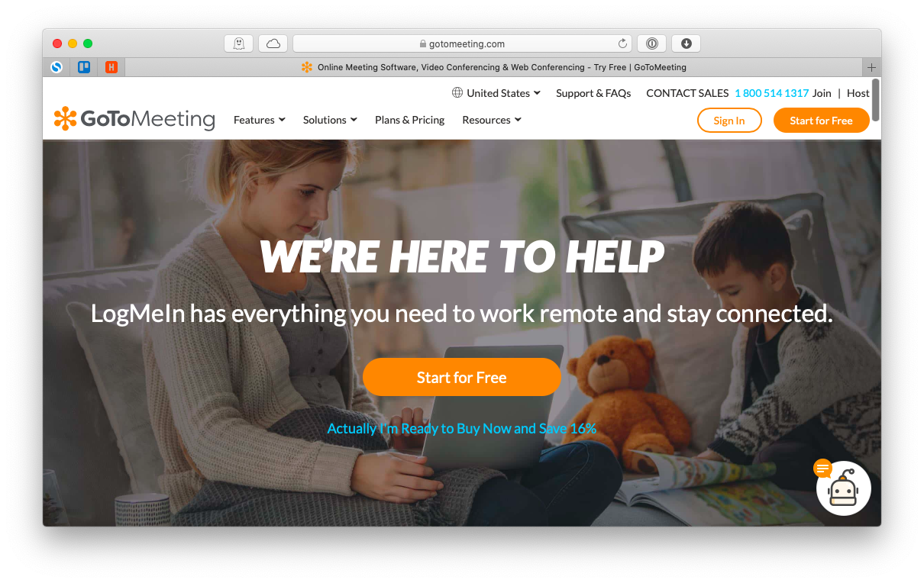This screenshot has height=583, width=924.
Task: Open the 1Password extension icon
Action: (651, 43)
